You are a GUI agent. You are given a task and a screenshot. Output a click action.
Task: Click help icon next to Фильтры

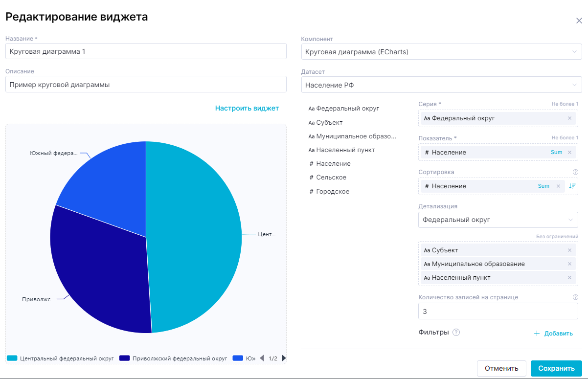(x=456, y=333)
